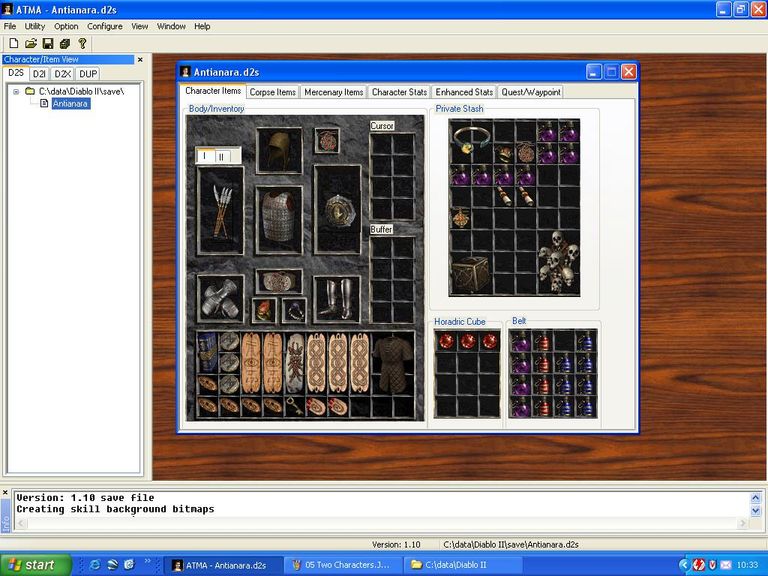Screen dimensions: 768x576
Task: Click the stacked pages toolbar icon
Action: tap(65, 44)
